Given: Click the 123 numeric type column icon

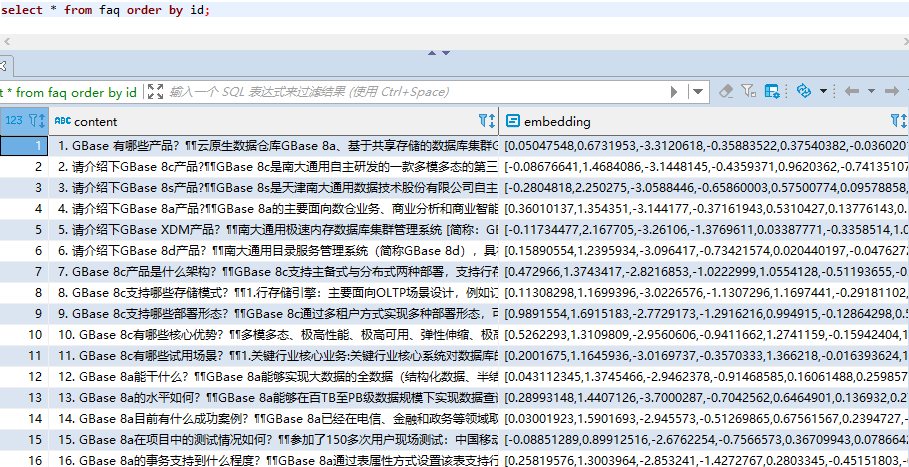Looking at the screenshot, I should point(14,121).
